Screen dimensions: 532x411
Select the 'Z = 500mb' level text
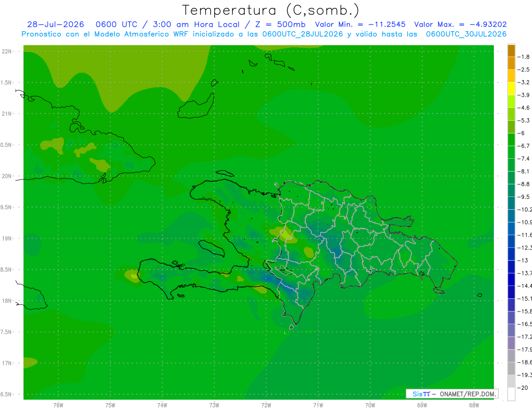(280, 24)
